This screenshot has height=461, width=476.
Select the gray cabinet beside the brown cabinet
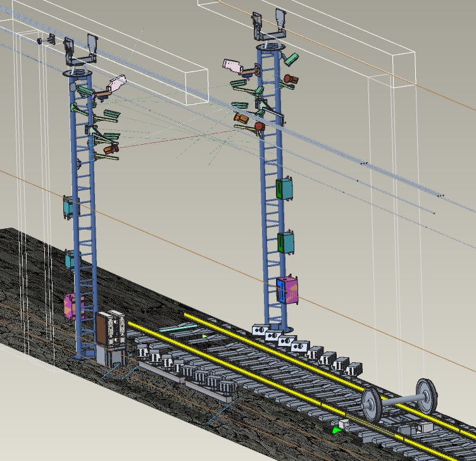pos(116,328)
